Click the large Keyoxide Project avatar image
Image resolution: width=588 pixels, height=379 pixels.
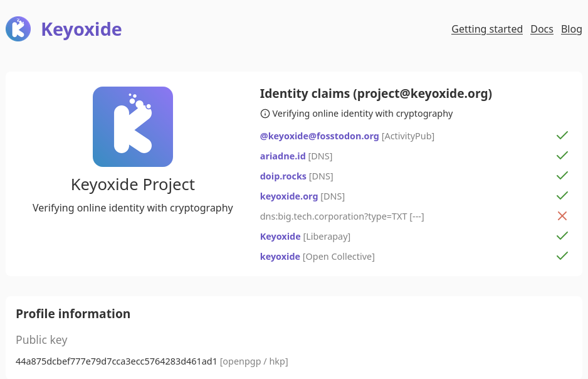point(133,127)
